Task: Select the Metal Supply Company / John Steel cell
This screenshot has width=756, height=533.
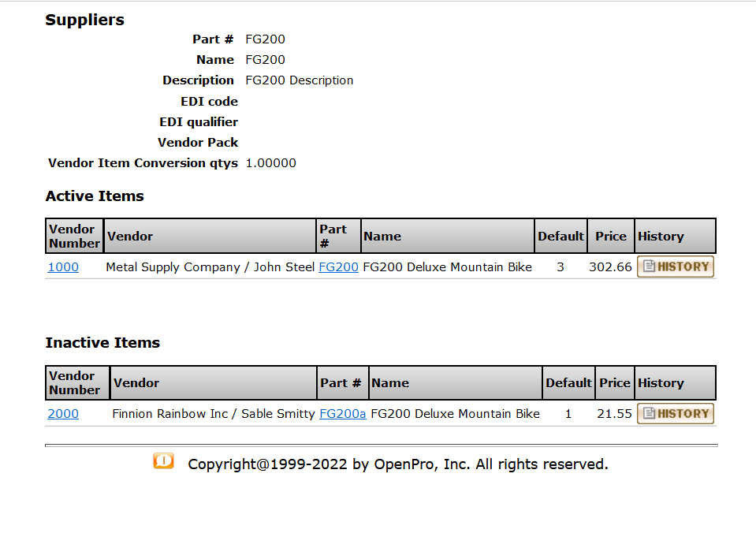Action: [210, 267]
